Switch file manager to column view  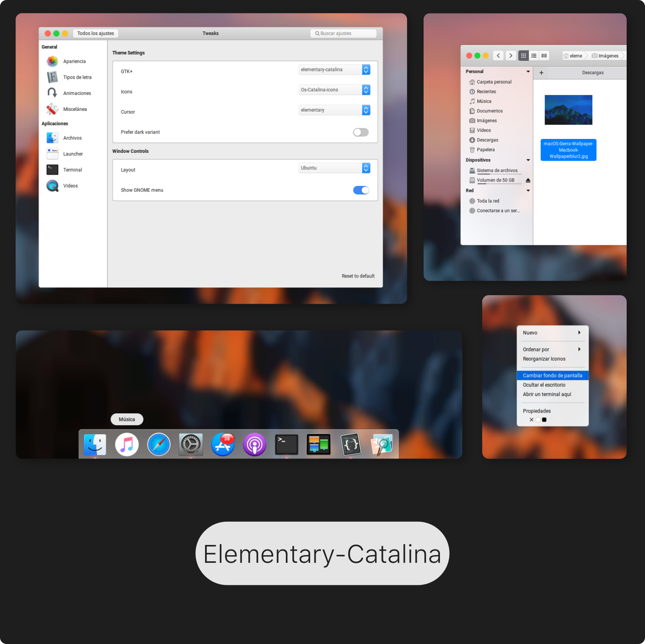point(544,56)
